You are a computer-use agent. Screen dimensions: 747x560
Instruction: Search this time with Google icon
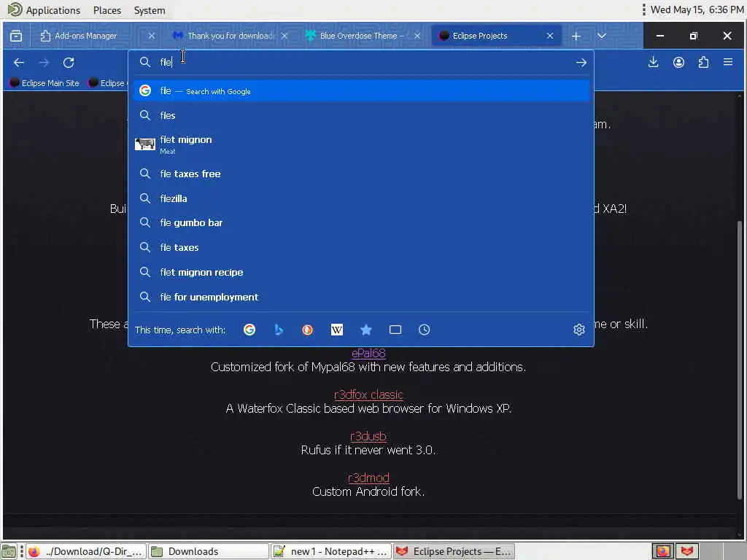pos(249,330)
